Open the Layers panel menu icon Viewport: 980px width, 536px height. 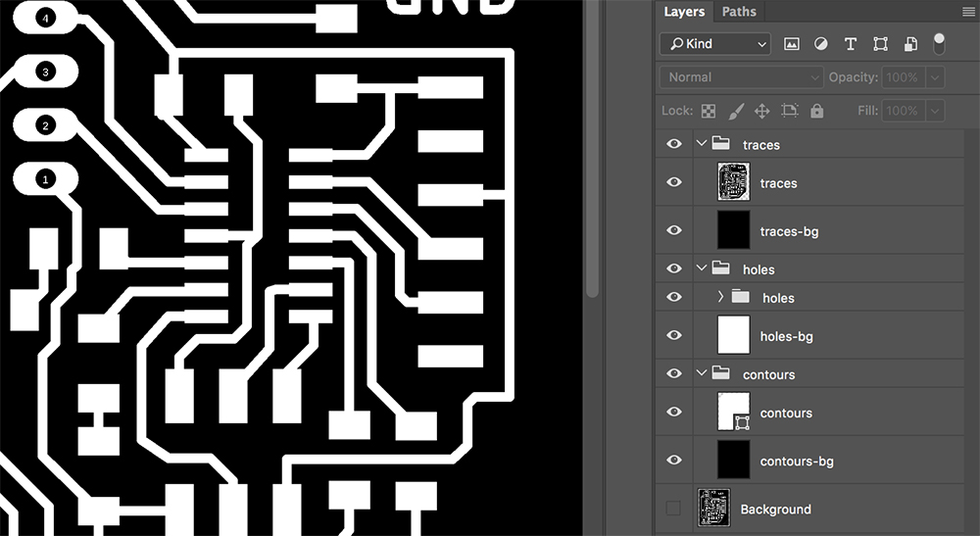click(x=968, y=11)
